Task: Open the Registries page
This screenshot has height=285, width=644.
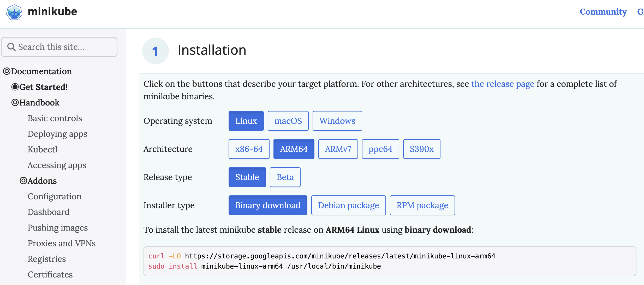Action: [x=47, y=259]
